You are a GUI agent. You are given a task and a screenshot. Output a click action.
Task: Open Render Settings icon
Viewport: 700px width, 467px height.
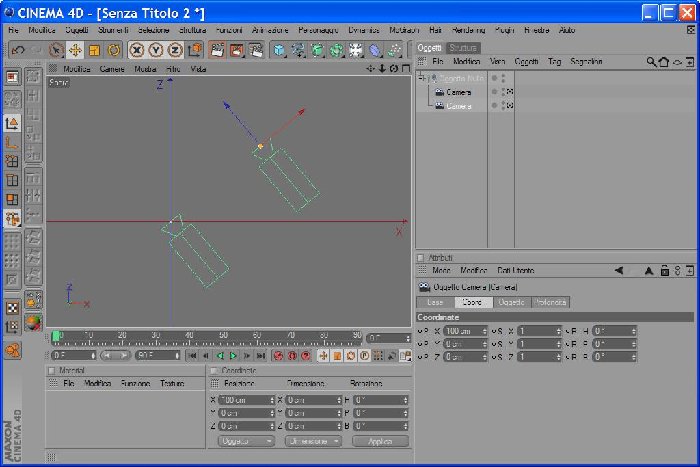click(x=256, y=50)
